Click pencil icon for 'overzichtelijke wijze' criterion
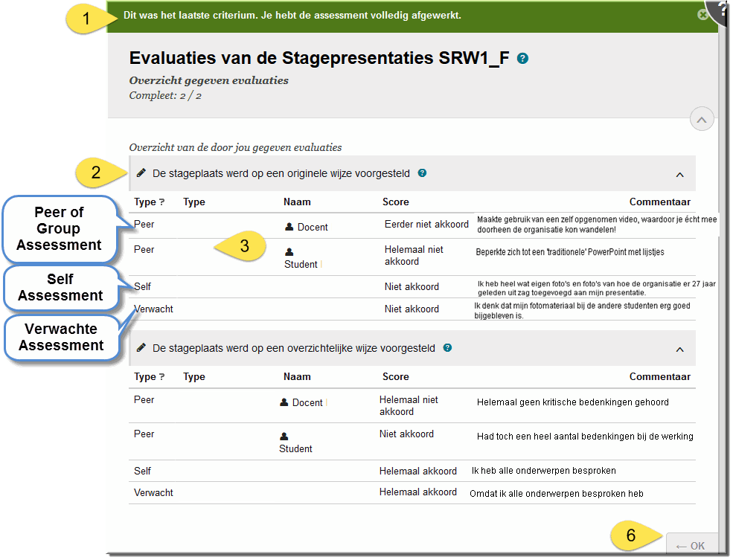Image resolution: width=733 pixels, height=560 pixels. 141,348
